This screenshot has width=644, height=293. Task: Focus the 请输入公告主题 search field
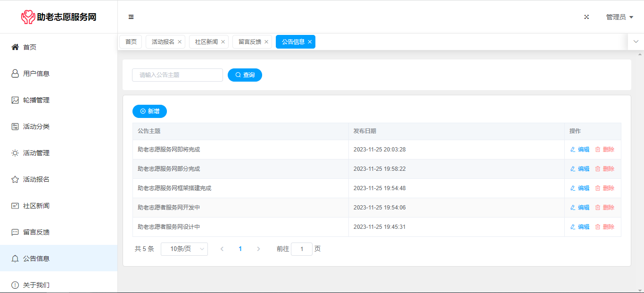[x=177, y=75]
